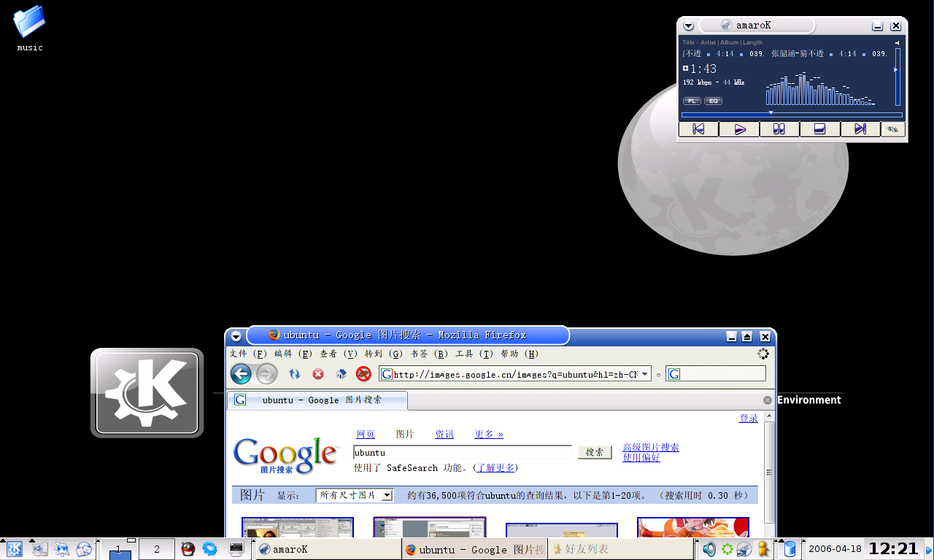Open Firefox 转到 (G) menu

point(384,354)
